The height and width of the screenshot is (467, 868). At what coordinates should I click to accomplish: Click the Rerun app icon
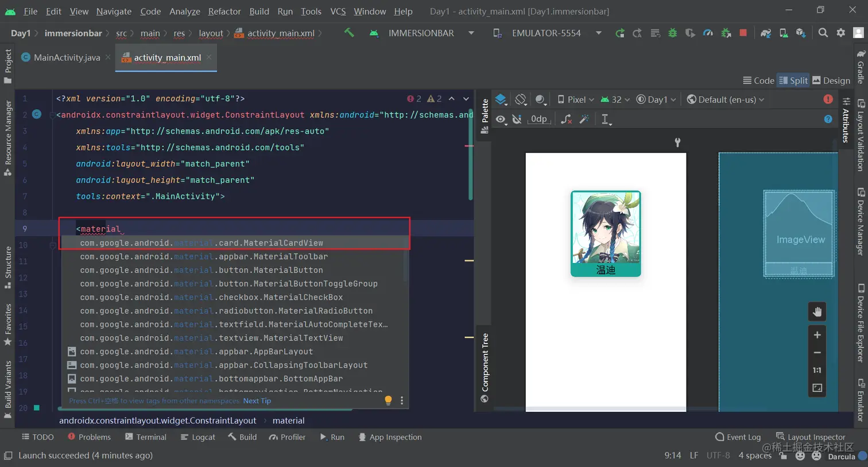tap(619, 33)
